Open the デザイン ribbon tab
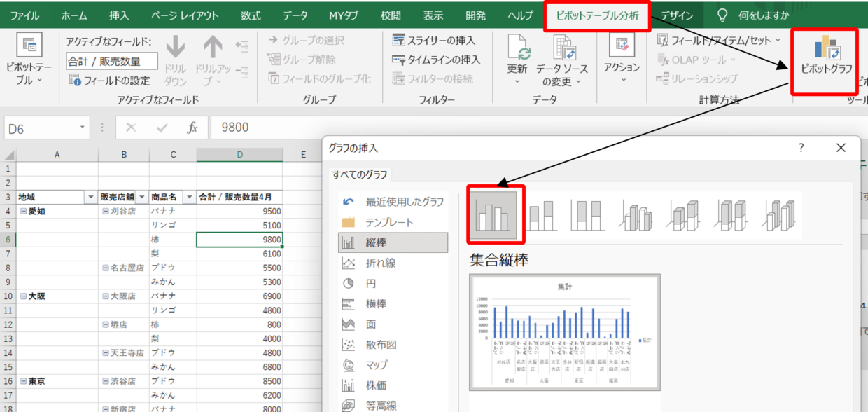This screenshot has height=412, width=868. coord(677,15)
